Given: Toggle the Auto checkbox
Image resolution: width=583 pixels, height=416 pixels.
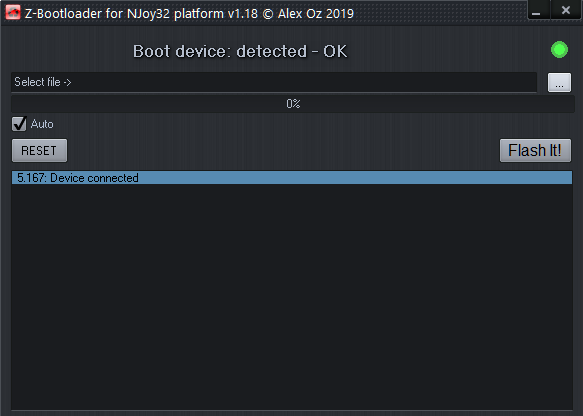Looking at the screenshot, I should [x=19, y=124].
